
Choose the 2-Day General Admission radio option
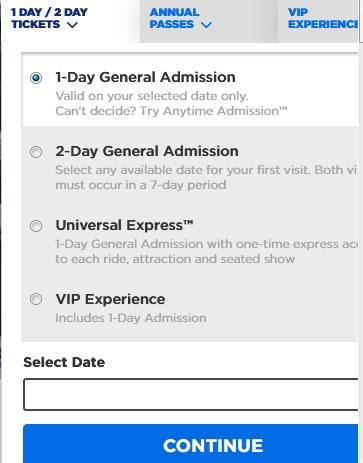pos(36,152)
